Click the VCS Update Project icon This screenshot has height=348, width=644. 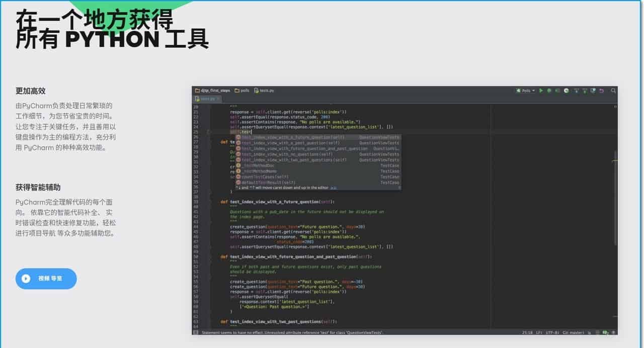click(577, 91)
